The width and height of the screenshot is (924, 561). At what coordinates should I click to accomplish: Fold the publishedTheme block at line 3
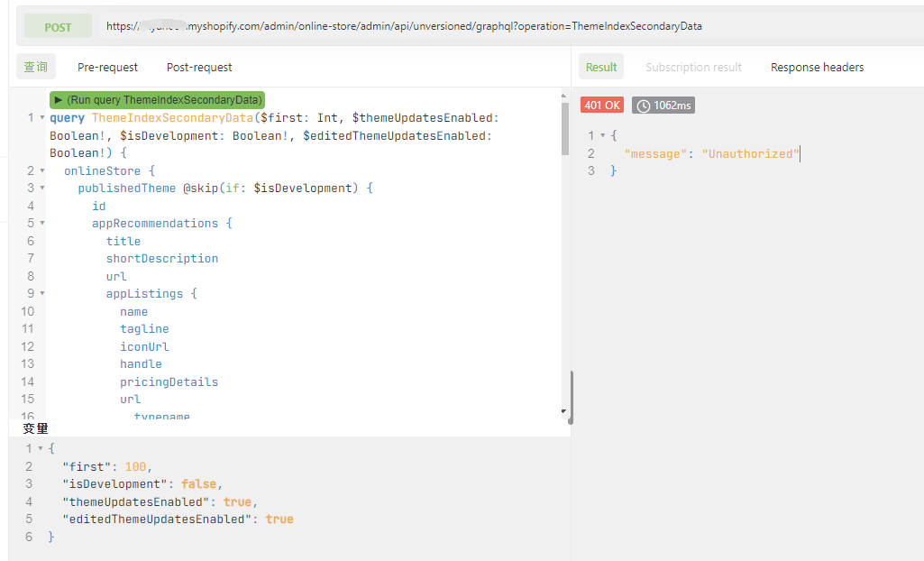[42, 189]
